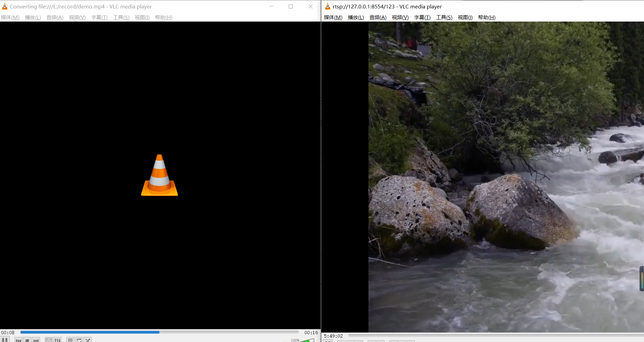Enable loop playback in the left player
Screen dimensions: 644x342
(79, 340)
